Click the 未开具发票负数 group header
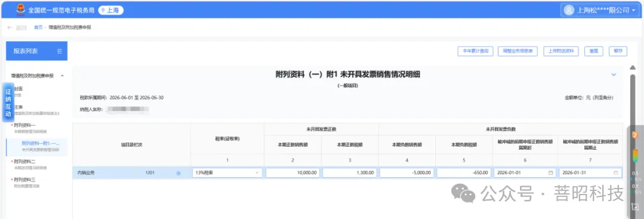This screenshot has height=219, width=644. click(500, 129)
